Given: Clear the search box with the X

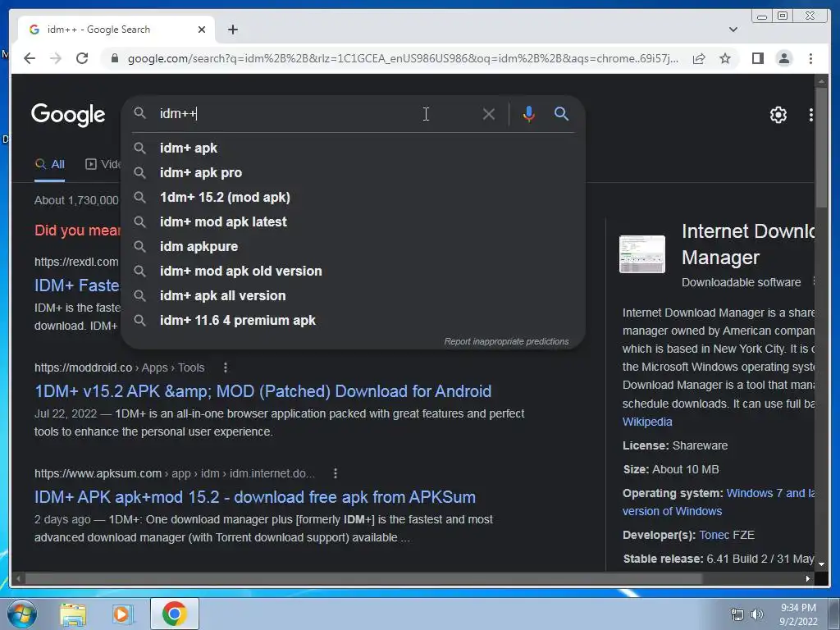Looking at the screenshot, I should pyautogui.click(x=489, y=113).
